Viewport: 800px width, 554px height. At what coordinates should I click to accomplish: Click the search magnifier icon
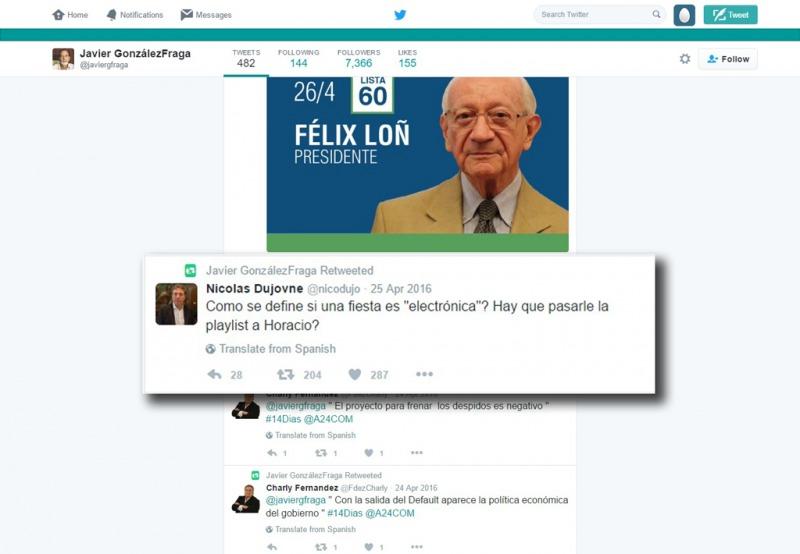pyautogui.click(x=657, y=14)
